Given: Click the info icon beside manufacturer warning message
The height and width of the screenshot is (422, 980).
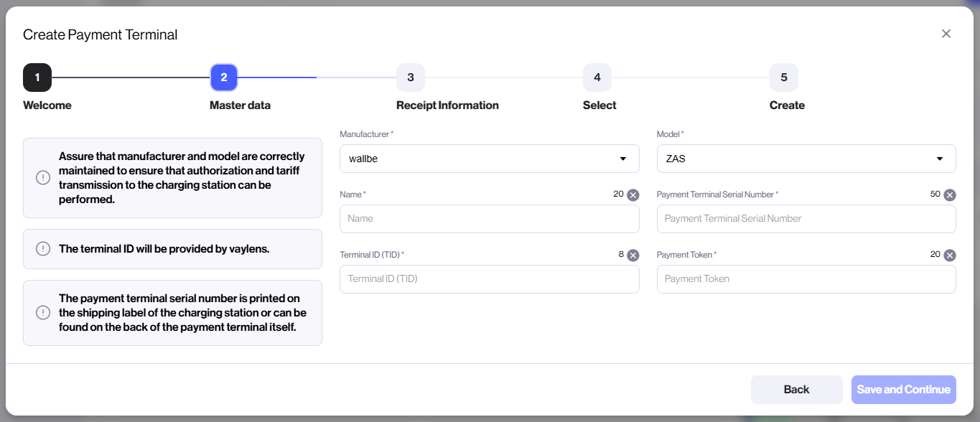Looking at the screenshot, I should (42, 177).
